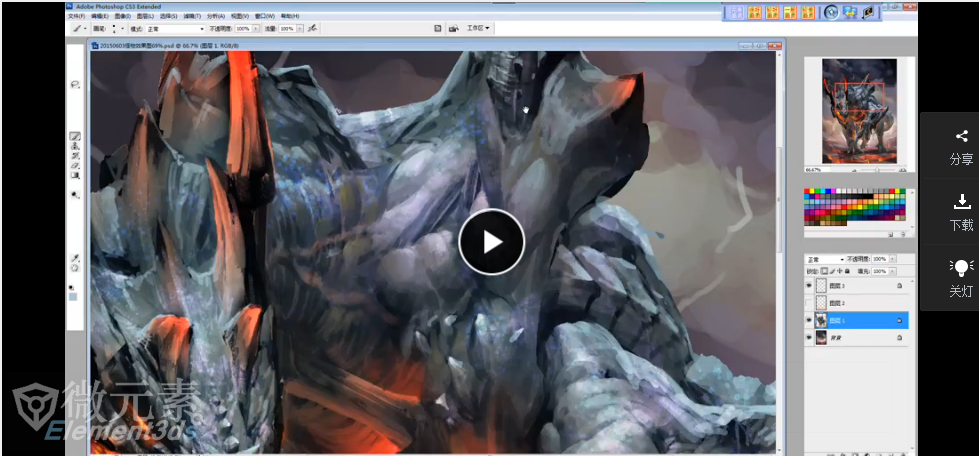Click the pale blue first icon in floating toolbar

click(x=737, y=12)
